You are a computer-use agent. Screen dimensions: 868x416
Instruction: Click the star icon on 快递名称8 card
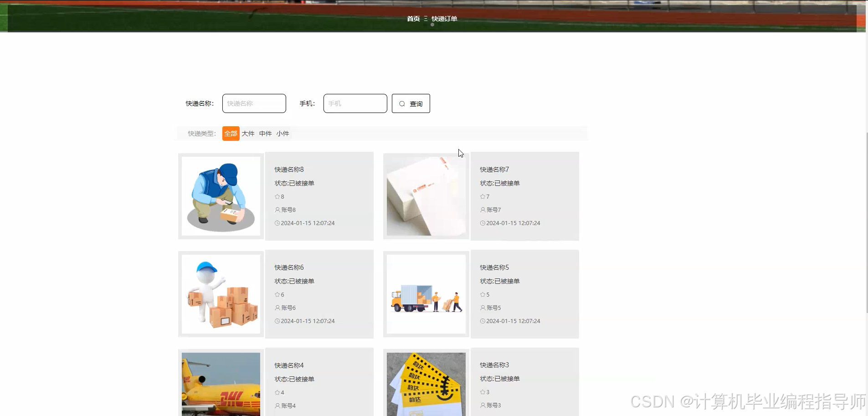tap(277, 196)
